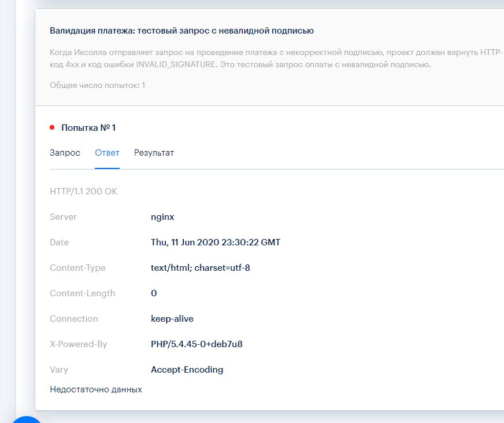Image resolution: width=504 pixels, height=423 pixels.
Task: Click the Server header label
Action: 63,217
